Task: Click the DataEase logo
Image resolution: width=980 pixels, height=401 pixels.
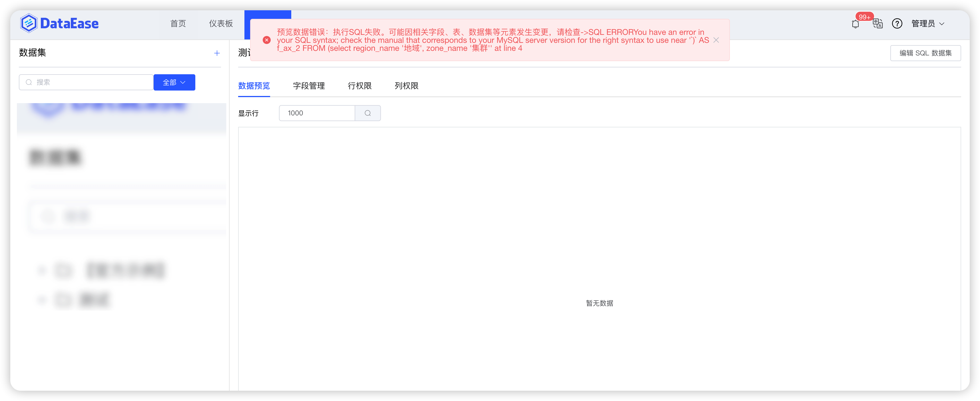Action: tap(59, 23)
